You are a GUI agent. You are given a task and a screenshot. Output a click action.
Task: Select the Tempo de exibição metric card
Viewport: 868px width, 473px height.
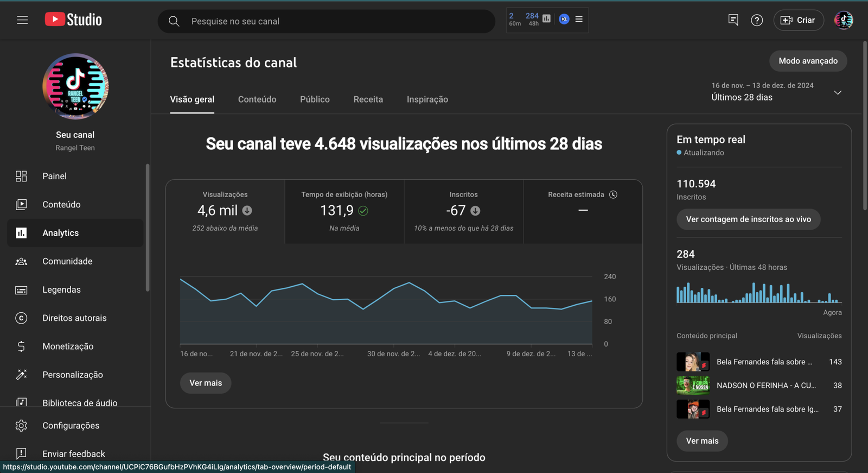tap(344, 211)
